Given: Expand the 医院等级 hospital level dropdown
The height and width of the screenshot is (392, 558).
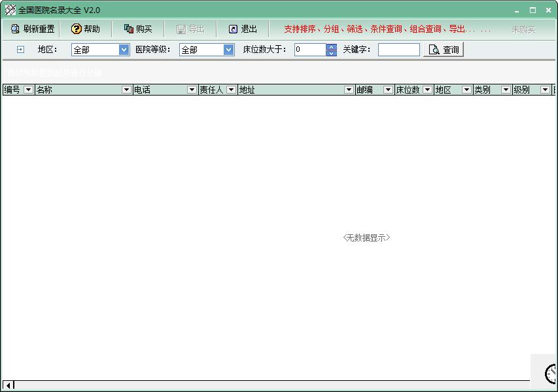Looking at the screenshot, I should tap(228, 50).
